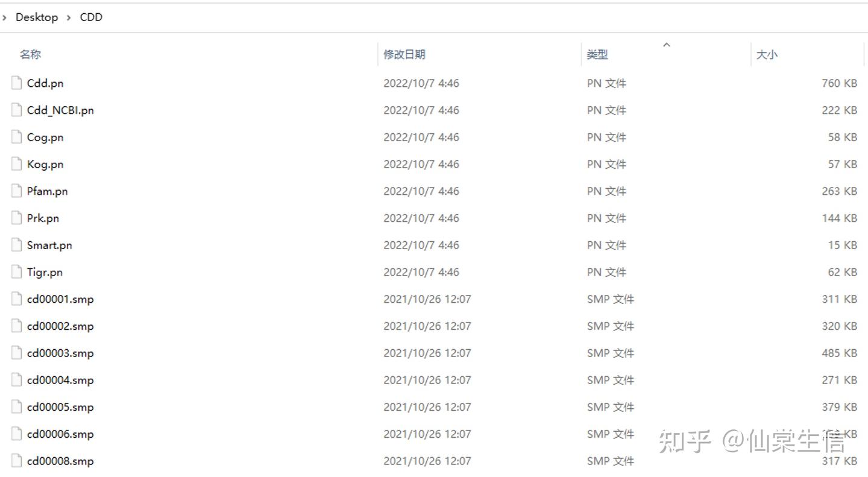Click the cd00001.smp file icon
Screen dimensions: 868x477
coord(17,299)
